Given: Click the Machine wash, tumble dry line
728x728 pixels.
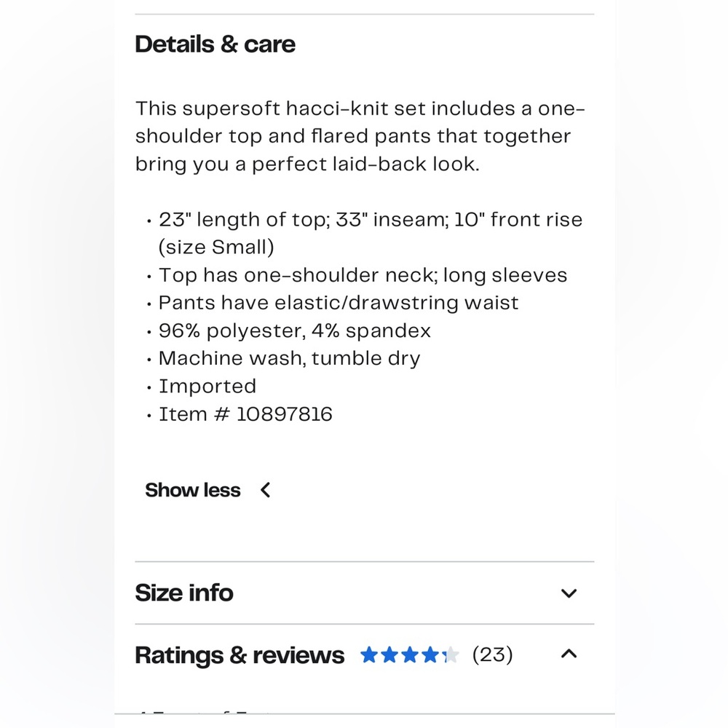Looking at the screenshot, I should click(289, 358).
